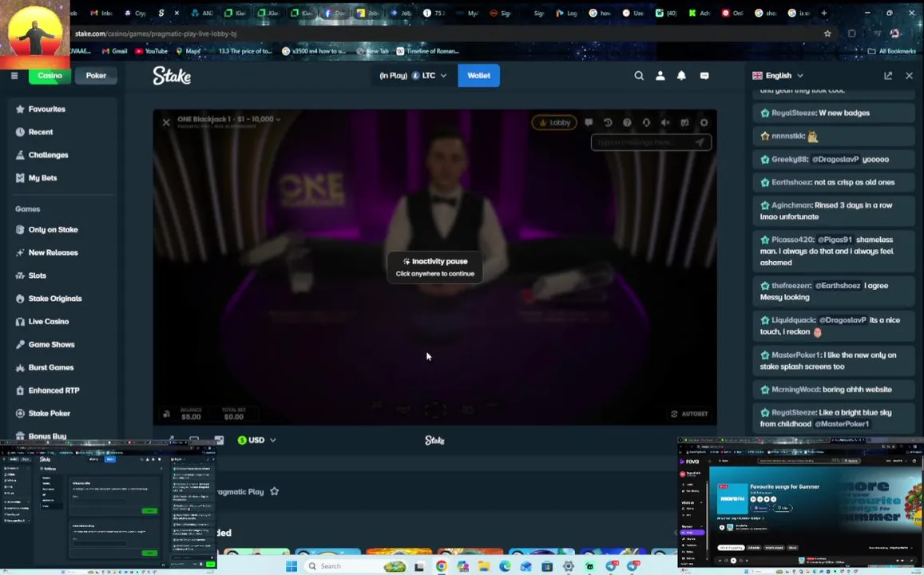Unmute the game sound speaker icon
Screen dimensions: 924x575
[x=665, y=122]
